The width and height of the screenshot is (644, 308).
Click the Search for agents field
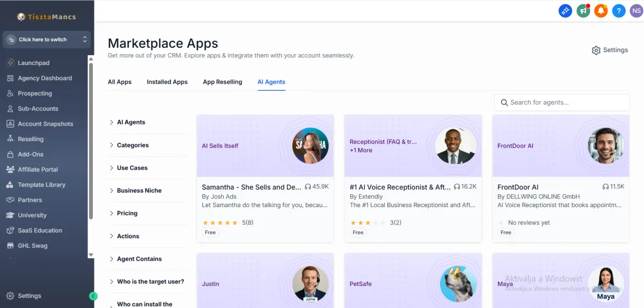(x=562, y=102)
